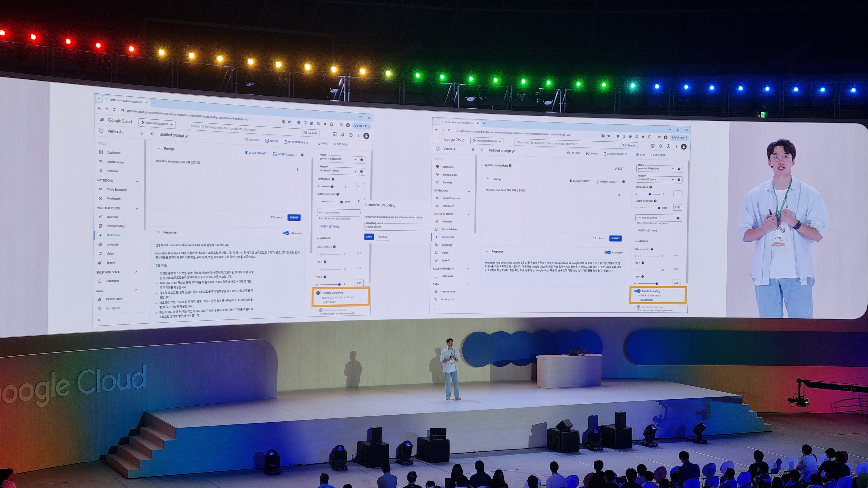
Task: Click notifications bell in right window header
Action: pos(660,146)
